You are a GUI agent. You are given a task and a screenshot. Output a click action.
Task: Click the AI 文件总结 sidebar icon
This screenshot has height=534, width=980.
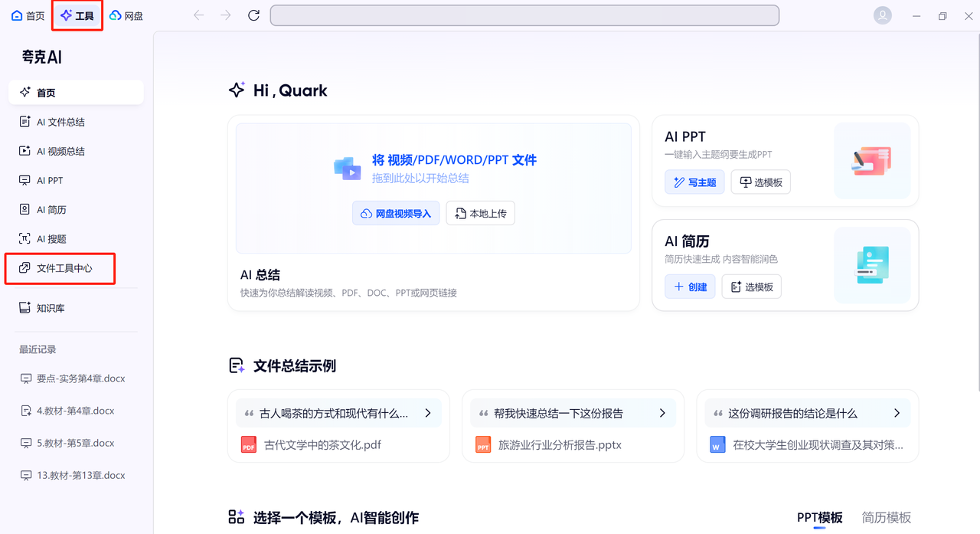pos(24,122)
